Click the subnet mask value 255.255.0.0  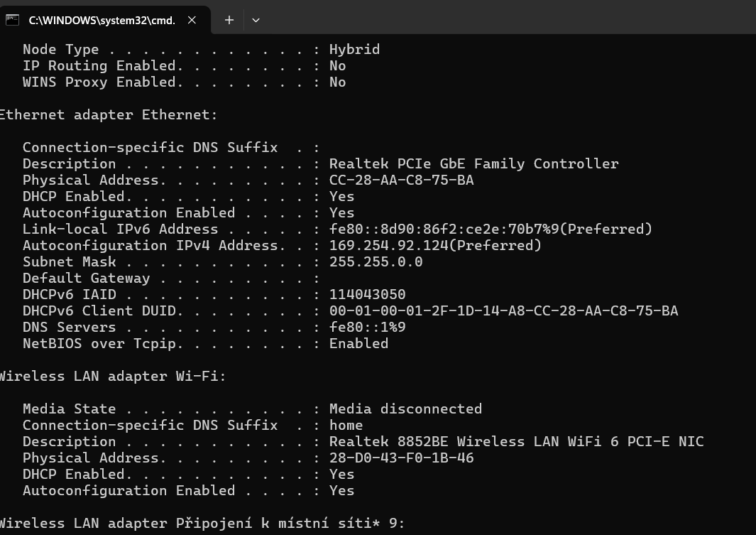(376, 262)
